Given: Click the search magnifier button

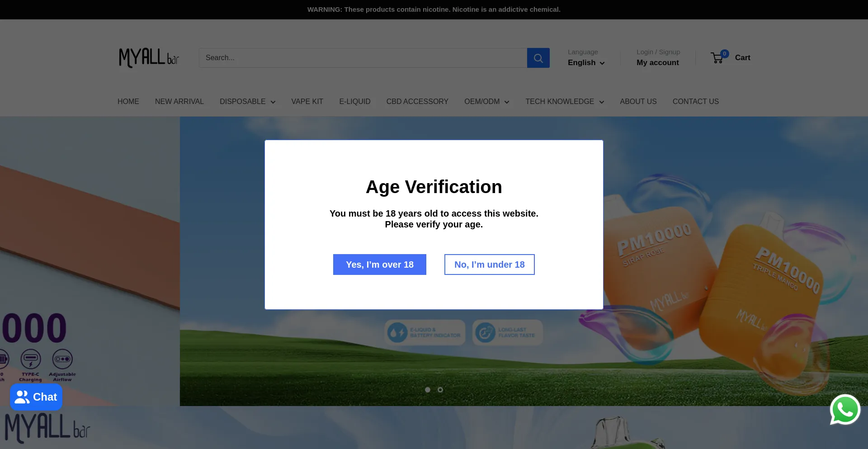Looking at the screenshot, I should pos(538,58).
